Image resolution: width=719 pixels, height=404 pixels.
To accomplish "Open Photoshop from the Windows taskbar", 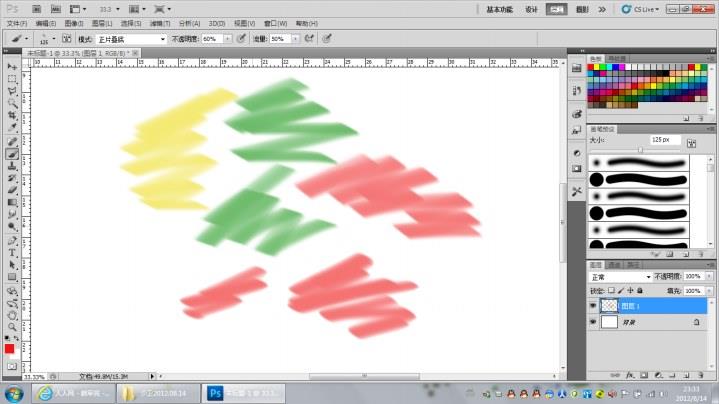I will 215,393.
